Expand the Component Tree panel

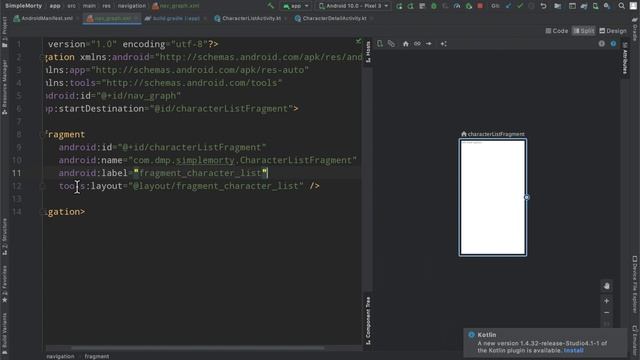[368, 320]
